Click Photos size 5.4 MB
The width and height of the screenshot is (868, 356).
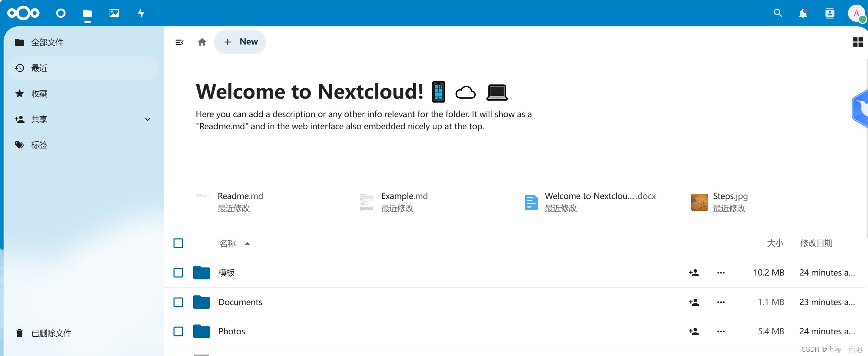[771, 331]
